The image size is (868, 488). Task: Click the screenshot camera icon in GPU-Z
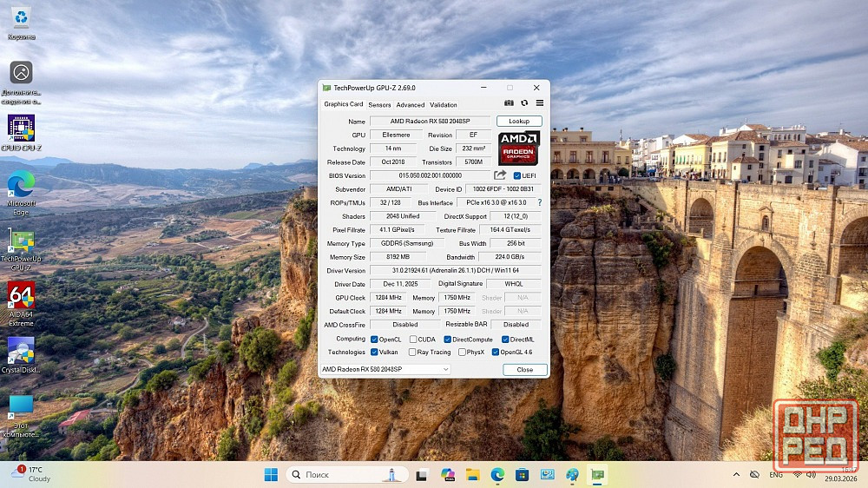click(x=510, y=103)
